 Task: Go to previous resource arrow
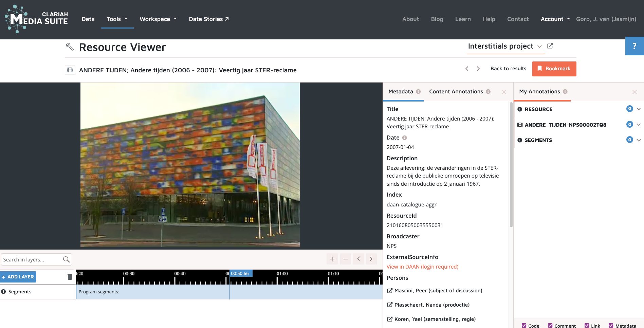pos(467,69)
